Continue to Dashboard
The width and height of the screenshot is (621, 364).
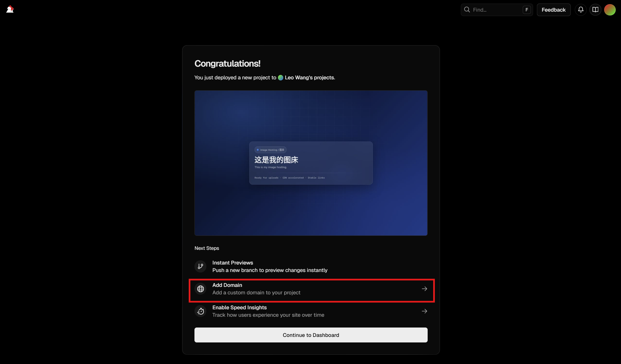pyautogui.click(x=311, y=335)
